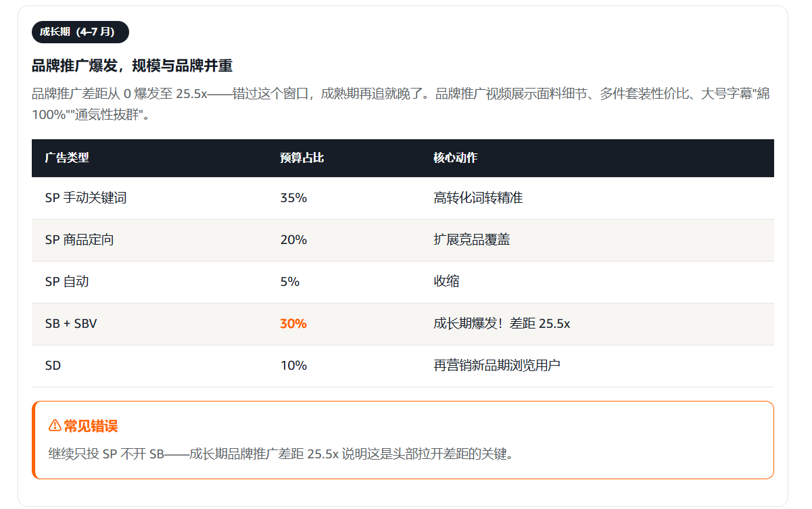Click the 常见错误 callout title

click(91, 426)
